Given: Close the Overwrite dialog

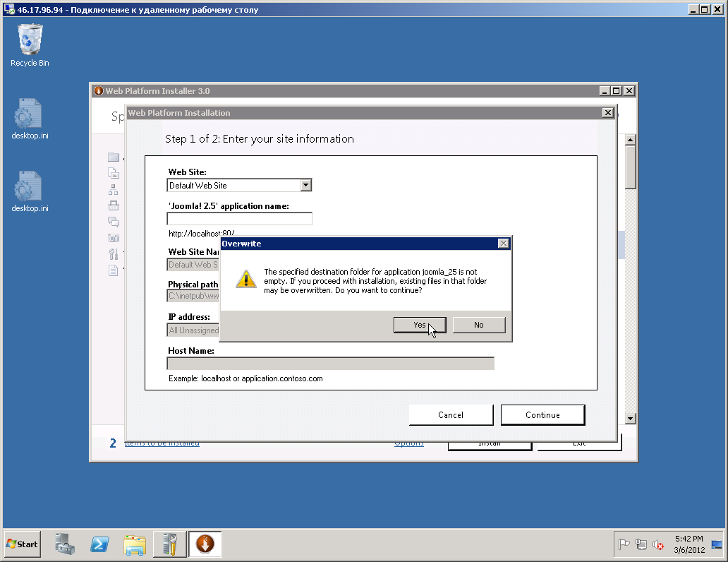Looking at the screenshot, I should (503, 244).
